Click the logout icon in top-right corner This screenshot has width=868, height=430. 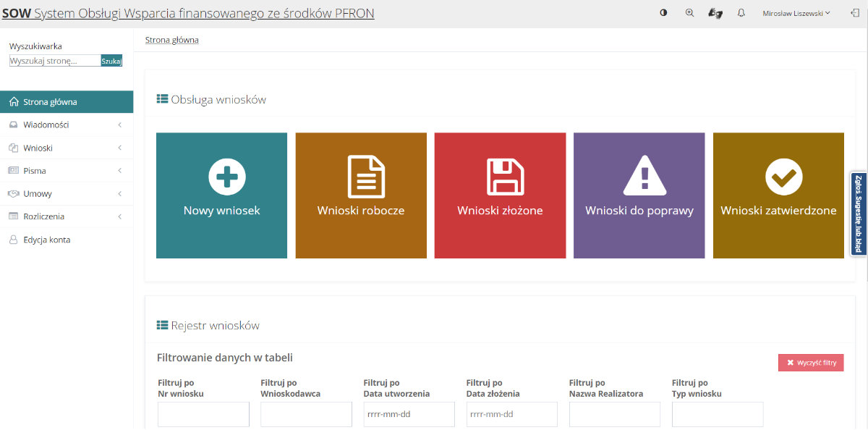(854, 13)
